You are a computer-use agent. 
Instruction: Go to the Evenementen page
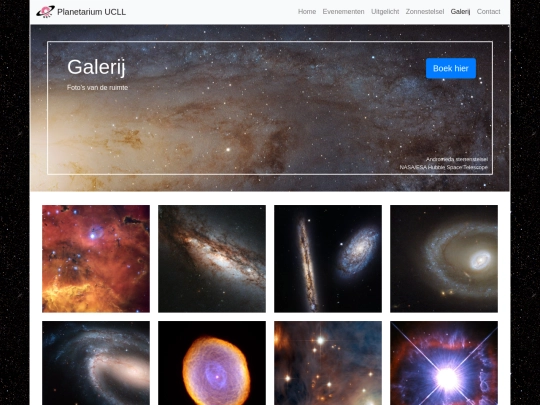[343, 12]
